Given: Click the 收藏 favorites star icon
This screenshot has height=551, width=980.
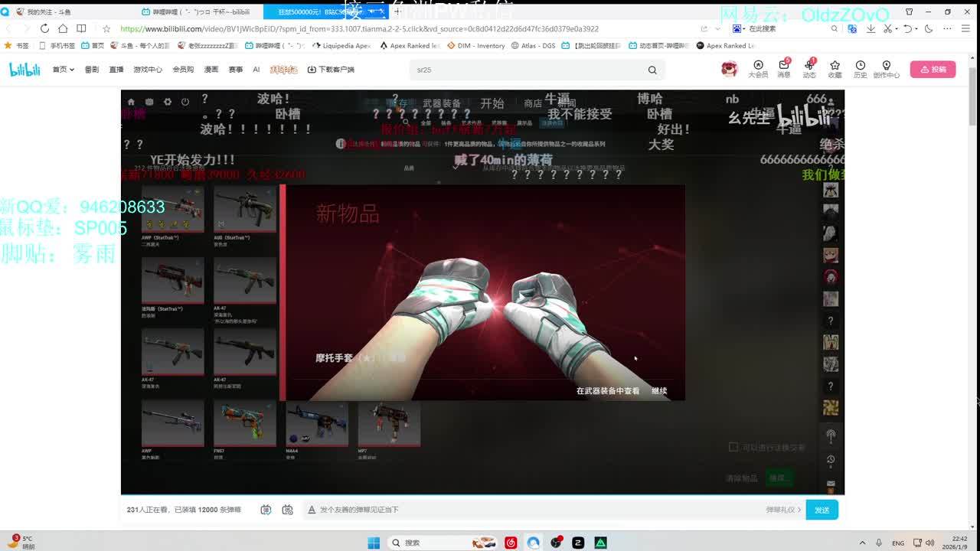Looking at the screenshot, I should (835, 67).
